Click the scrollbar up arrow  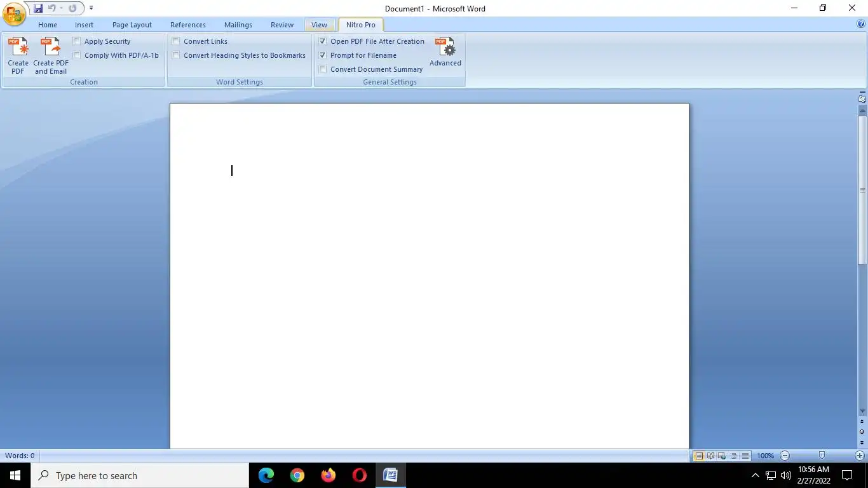[862, 111]
